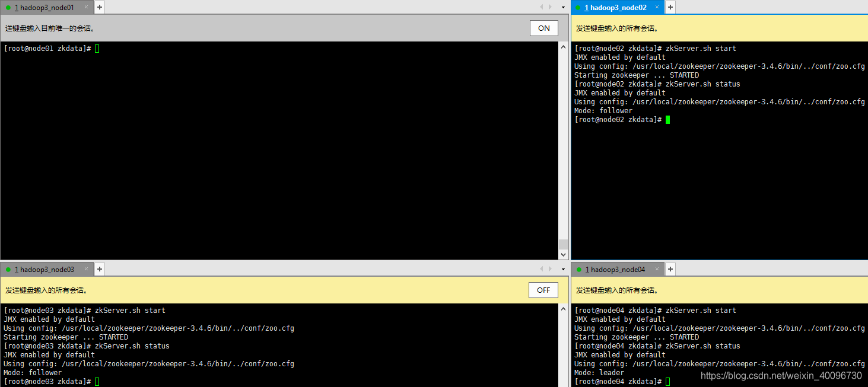This screenshot has width=868, height=387.
Task: Click 'zkServer.sh start' line in node04 terminal
Action: pos(655,311)
